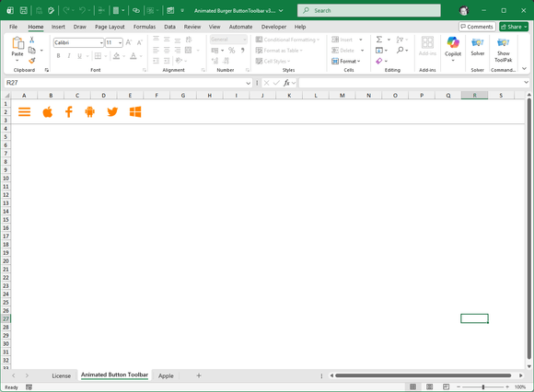Open the Share button dropdown
Viewport: 534px width, 392px height.
pyautogui.click(x=526, y=27)
